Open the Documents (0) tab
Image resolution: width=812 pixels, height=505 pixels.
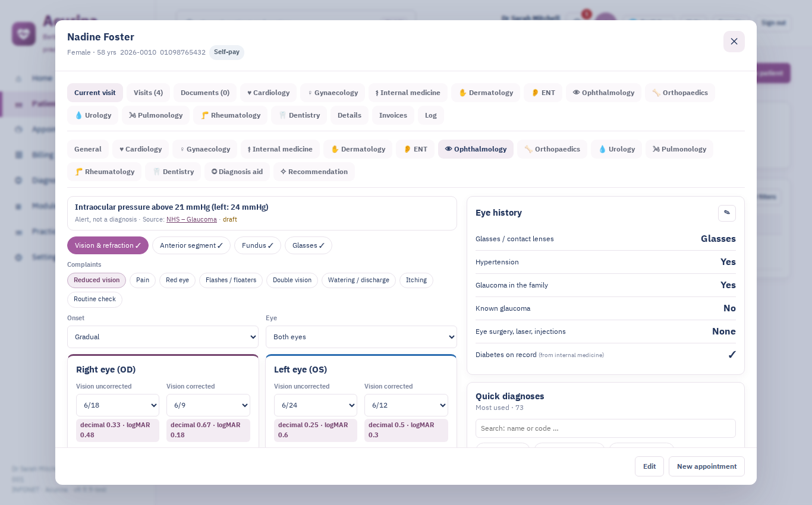[x=205, y=93]
